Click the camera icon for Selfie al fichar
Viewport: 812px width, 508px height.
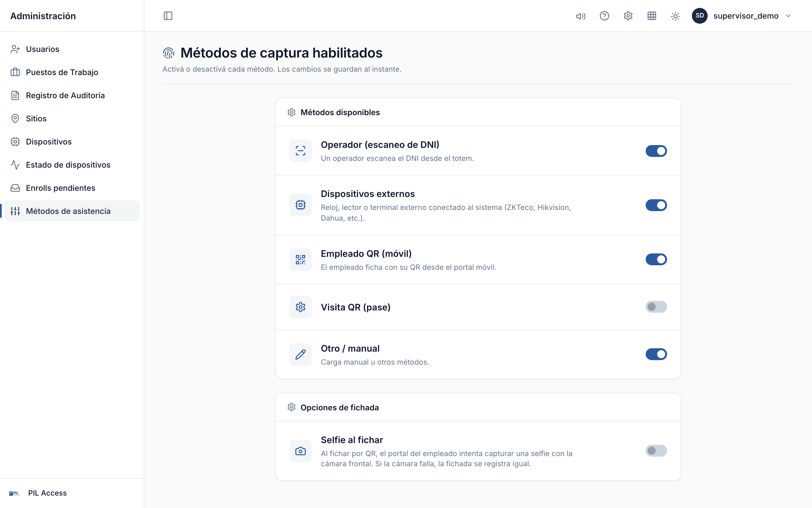point(300,451)
